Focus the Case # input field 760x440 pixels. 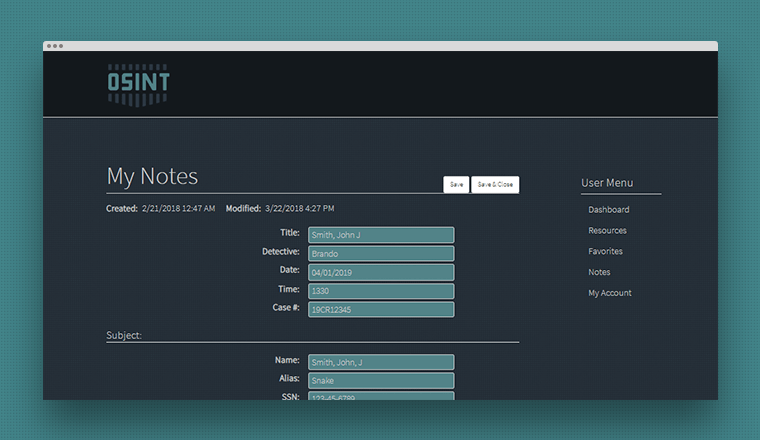click(380, 310)
